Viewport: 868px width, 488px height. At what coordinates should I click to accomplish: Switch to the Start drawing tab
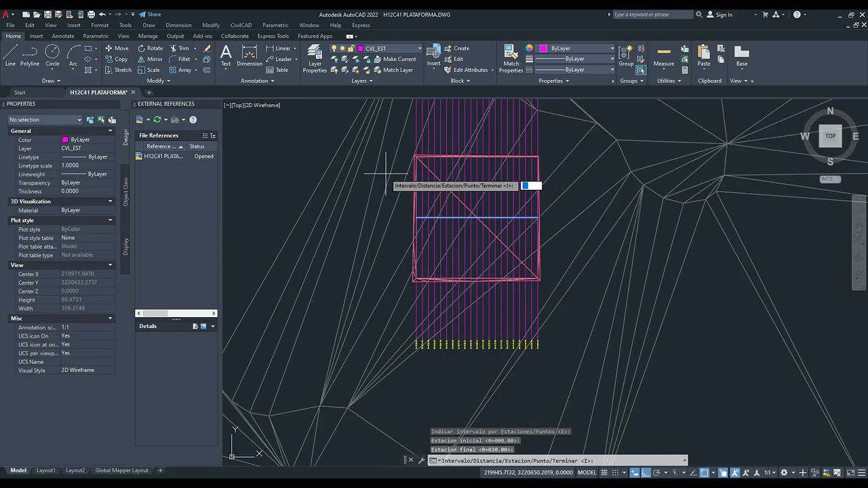coord(20,92)
